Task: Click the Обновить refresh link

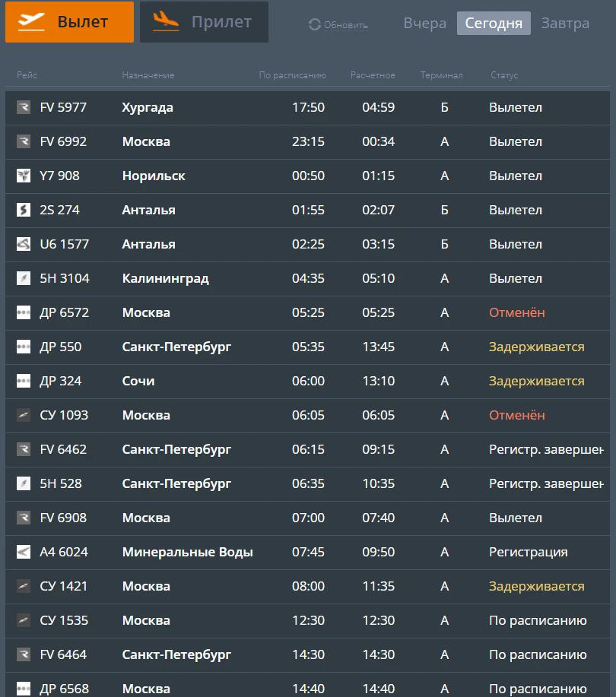Action: pos(345,25)
